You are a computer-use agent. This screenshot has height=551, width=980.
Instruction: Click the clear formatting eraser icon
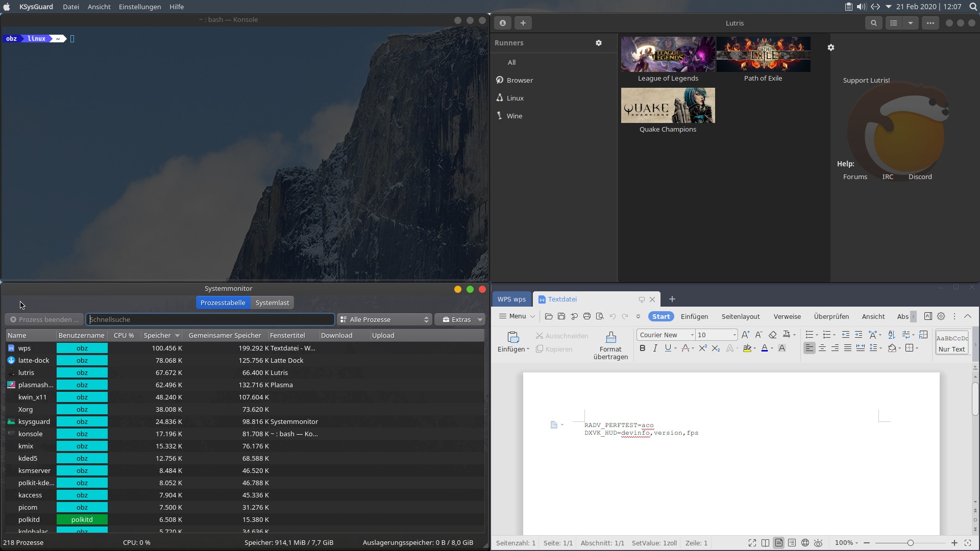click(772, 335)
